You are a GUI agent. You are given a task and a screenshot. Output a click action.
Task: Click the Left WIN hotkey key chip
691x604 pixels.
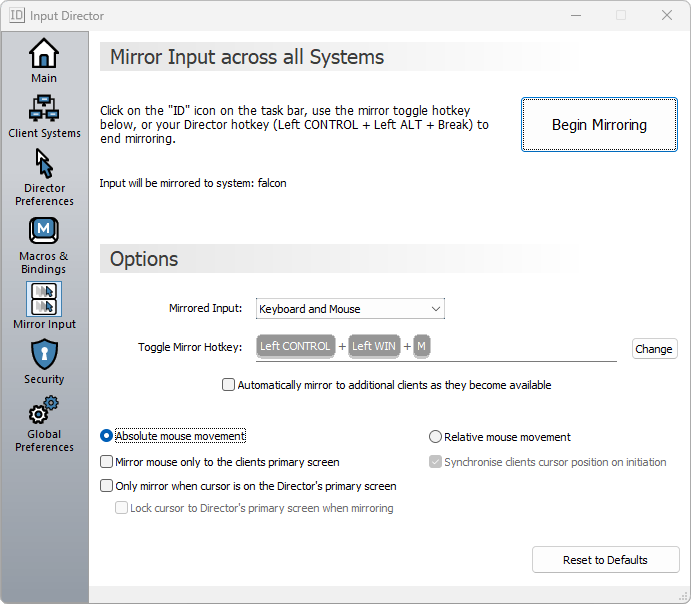375,346
